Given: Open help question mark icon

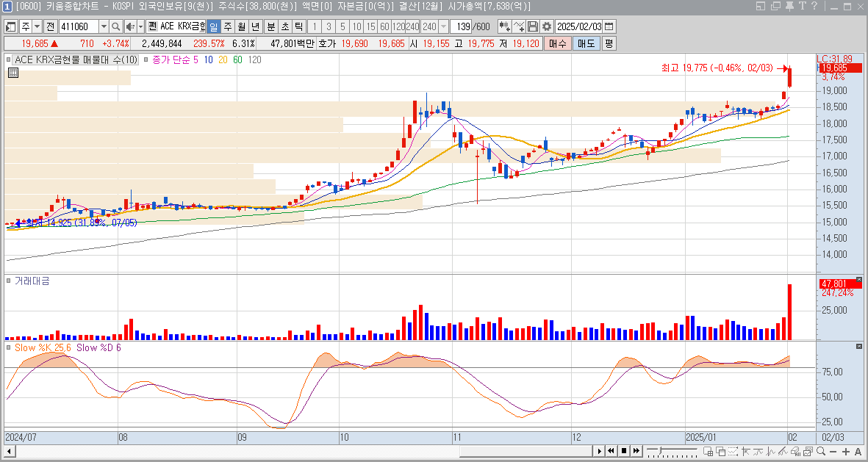Looking at the screenshot, I should pyautogui.click(x=814, y=6).
